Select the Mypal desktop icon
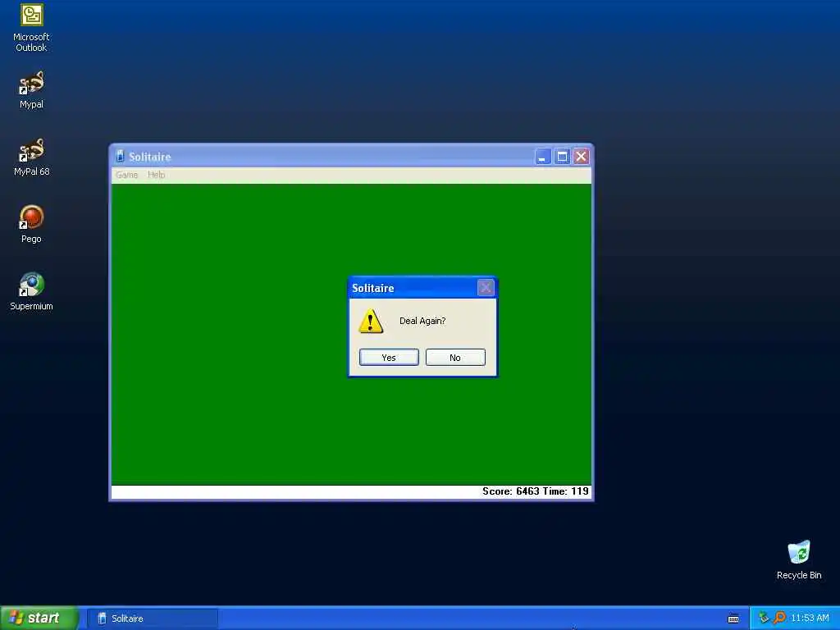The width and height of the screenshot is (840, 630). point(32,90)
